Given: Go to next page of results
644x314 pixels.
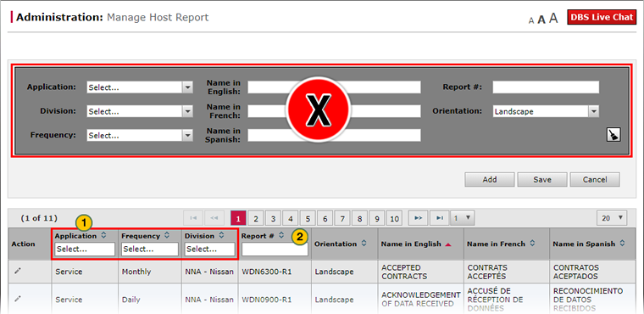Looking at the screenshot, I should point(418,218).
